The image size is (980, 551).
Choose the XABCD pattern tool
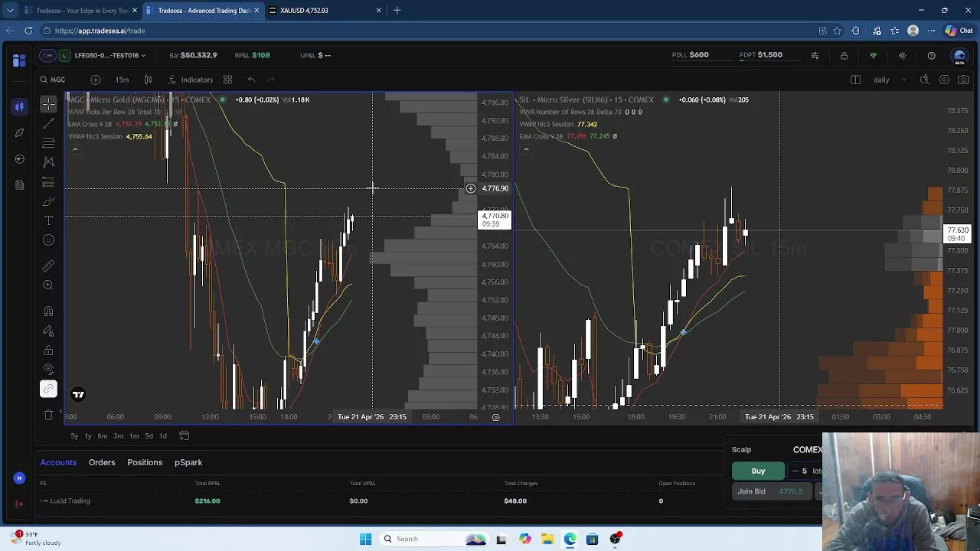pos(48,162)
